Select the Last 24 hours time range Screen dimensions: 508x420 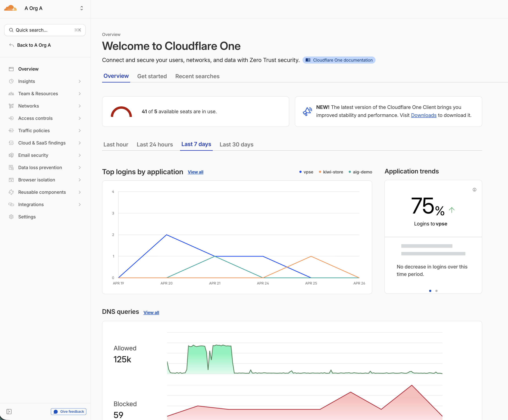pyautogui.click(x=155, y=144)
